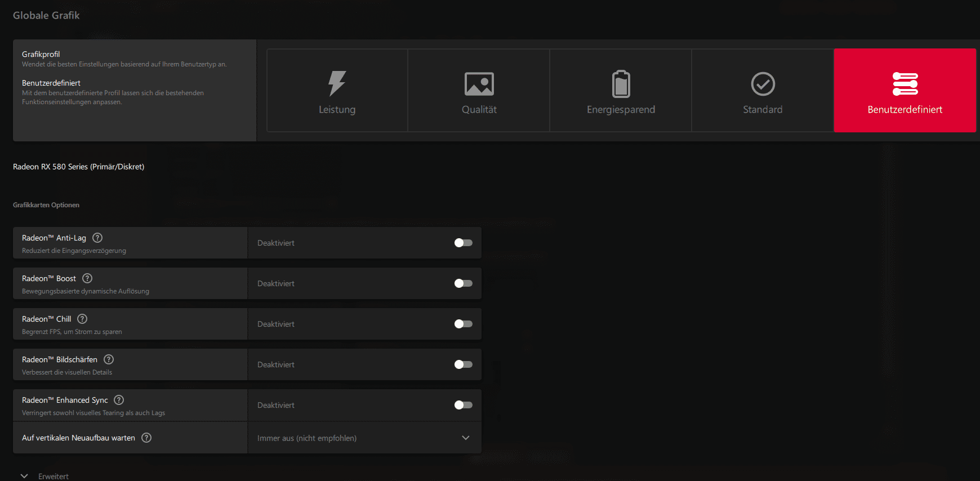Enable the Radeon Anti-Lag switch
Viewport: 980px width, 481px height.
click(464, 243)
